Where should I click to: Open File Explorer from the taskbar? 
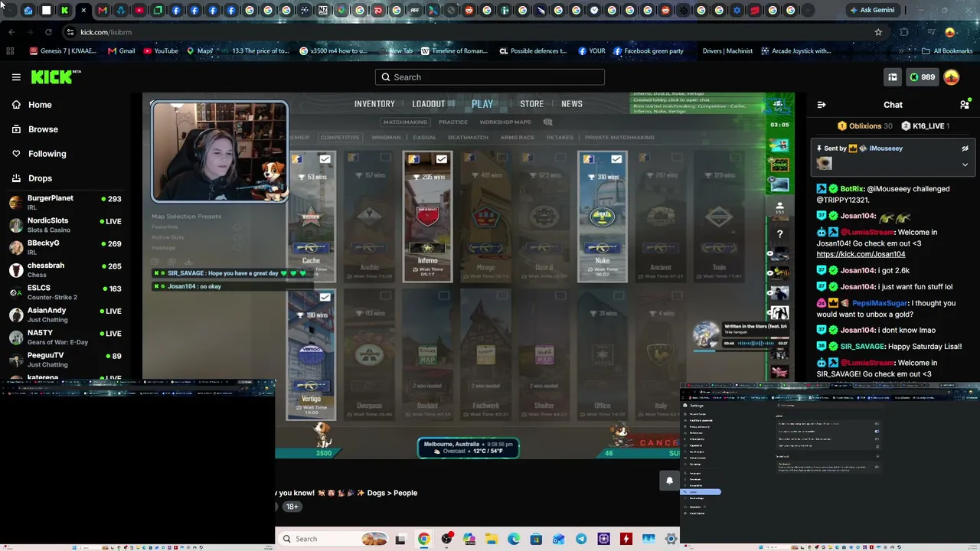491,539
